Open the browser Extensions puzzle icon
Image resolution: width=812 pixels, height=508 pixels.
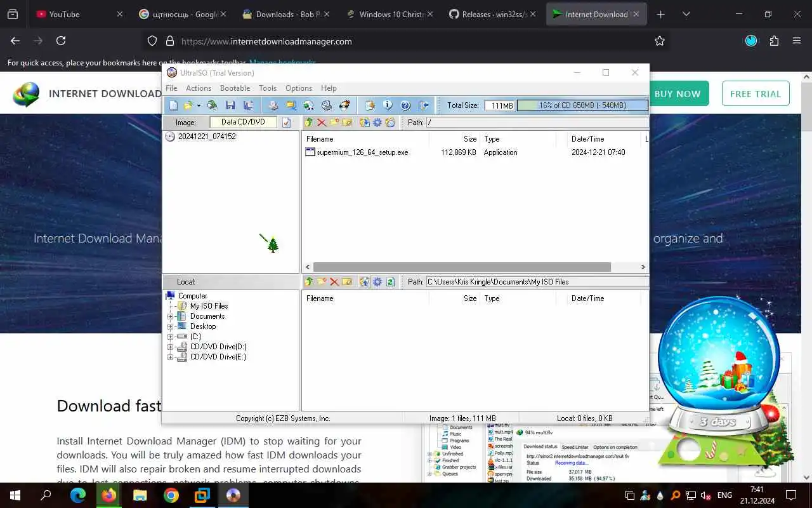[x=774, y=41]
